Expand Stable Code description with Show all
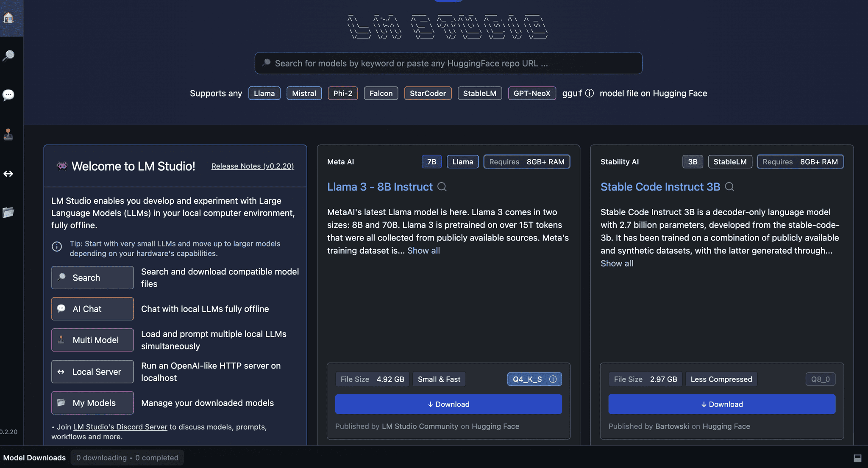Screen dimensions: 868x468 click(x=617, y=263)
